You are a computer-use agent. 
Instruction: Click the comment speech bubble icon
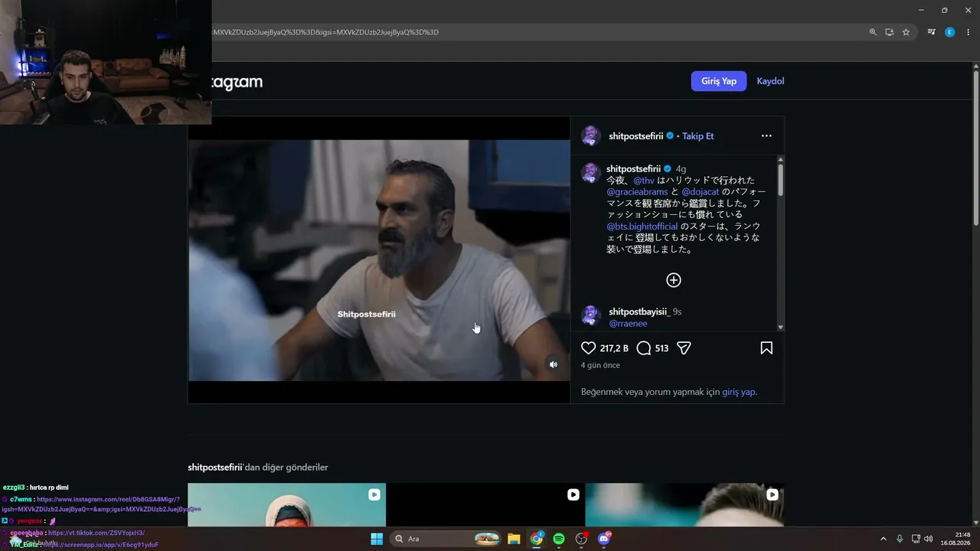pos(644,348)
